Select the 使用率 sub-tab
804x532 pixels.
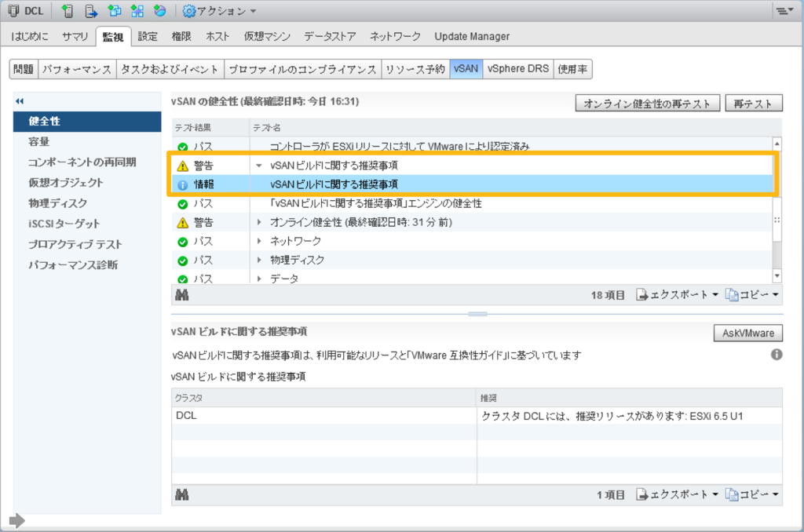click(572, 69)
